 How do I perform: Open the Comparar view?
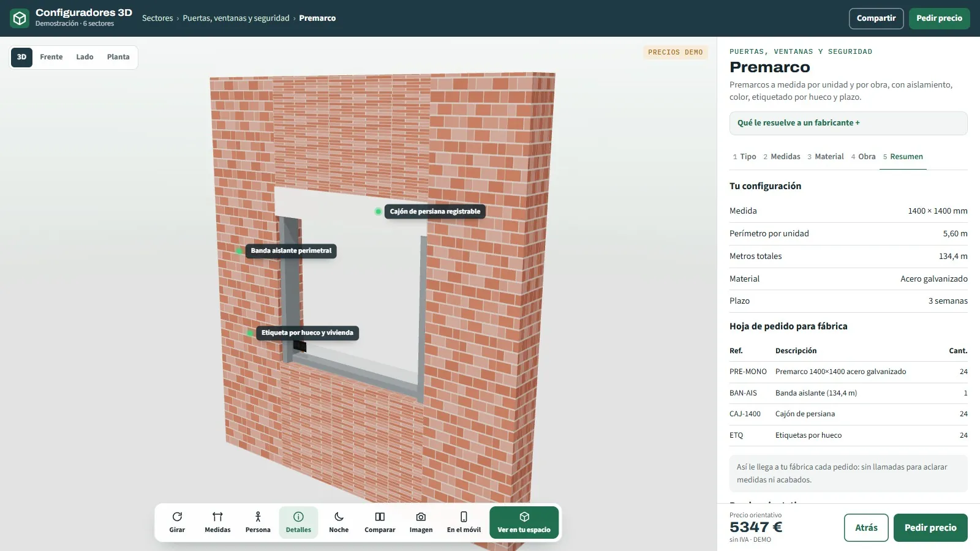tap(380, 523)
